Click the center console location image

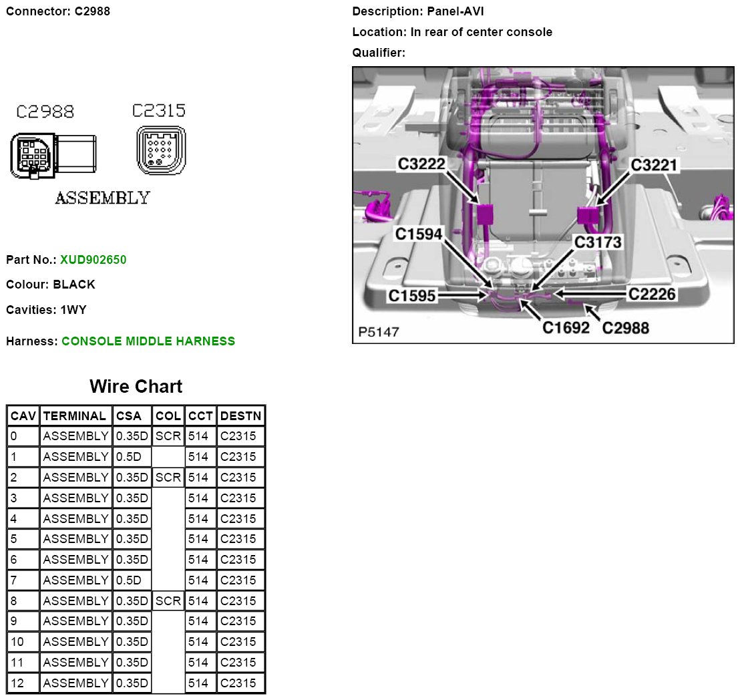point(542,204)
